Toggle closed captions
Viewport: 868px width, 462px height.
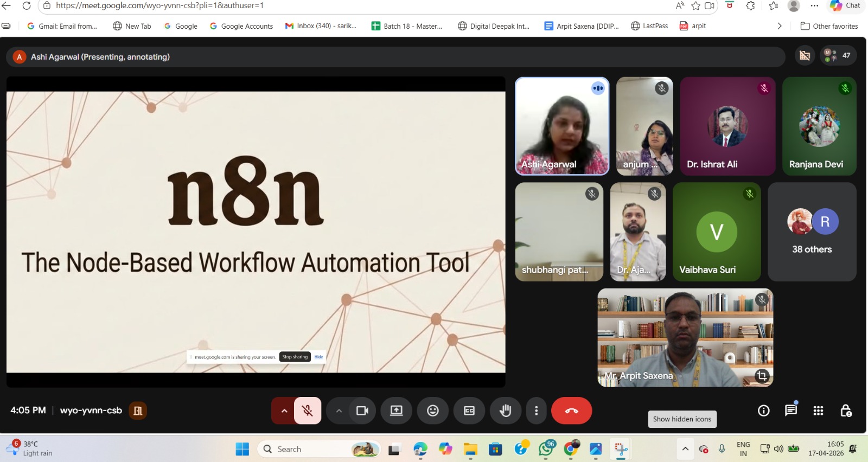tap(469, 410)
